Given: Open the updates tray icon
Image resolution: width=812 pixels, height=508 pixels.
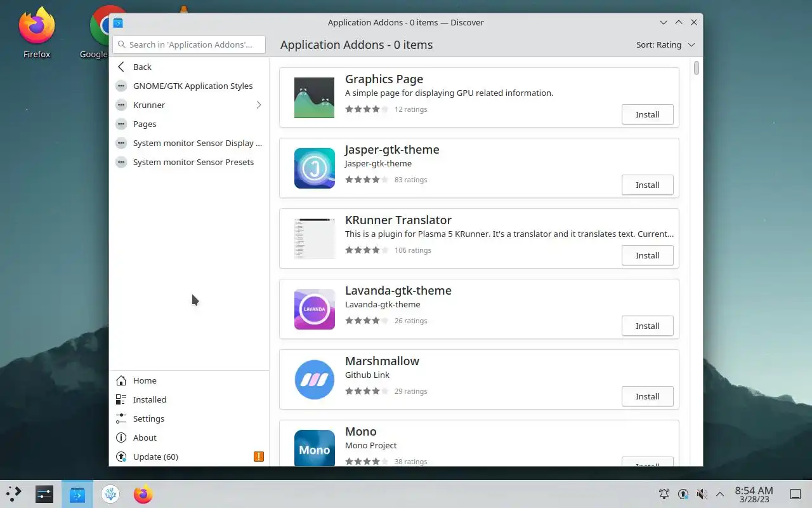Looking at the screenshot, I should (x=683, y=494).
